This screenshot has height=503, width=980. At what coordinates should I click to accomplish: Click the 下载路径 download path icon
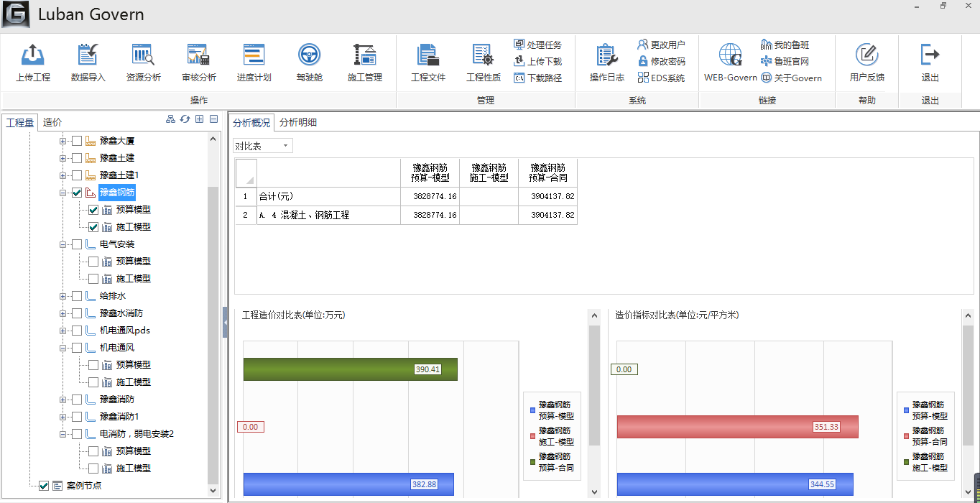tap(519, 78)
